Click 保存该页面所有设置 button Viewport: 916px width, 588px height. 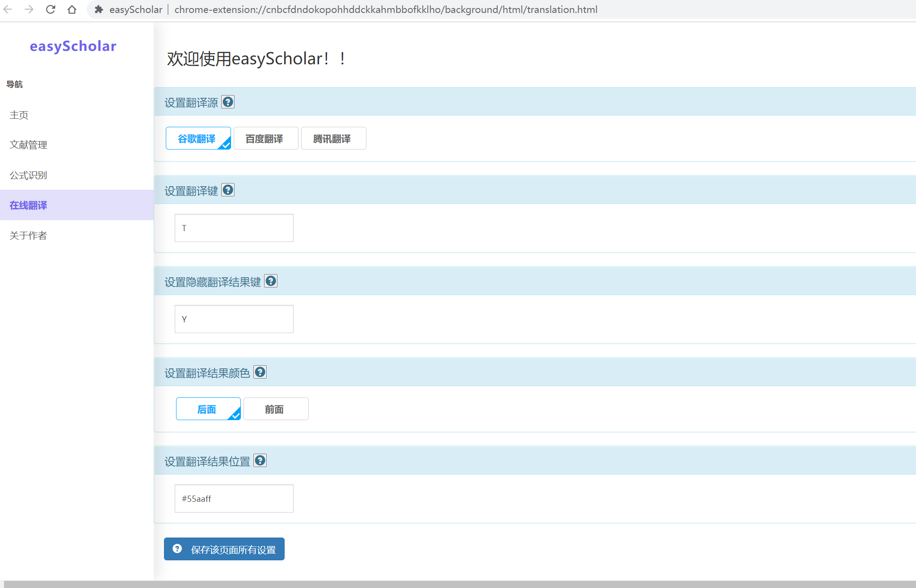click(x=224, y=549)
